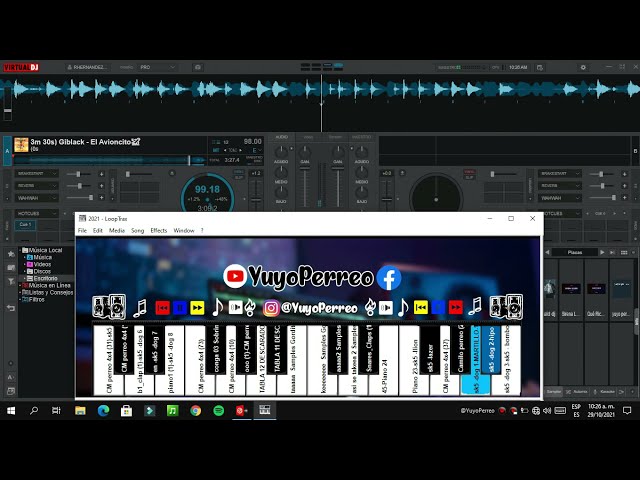
Task: Open the Media menu in LoopTrax
Action: 117,231
